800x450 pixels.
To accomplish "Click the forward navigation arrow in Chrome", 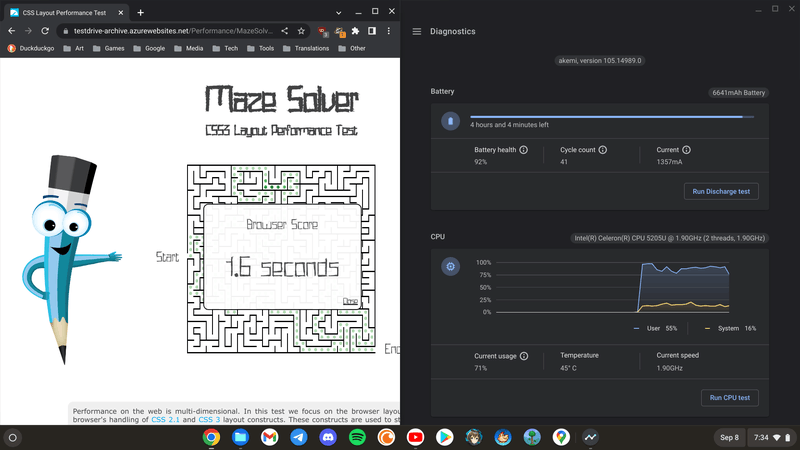I will click(29, 31).
